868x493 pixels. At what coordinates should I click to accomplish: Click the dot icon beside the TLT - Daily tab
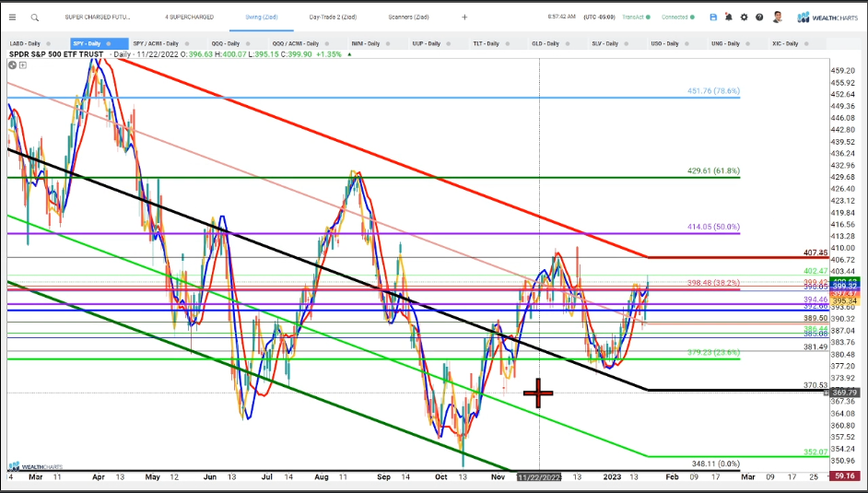click(x=507, y=43)
